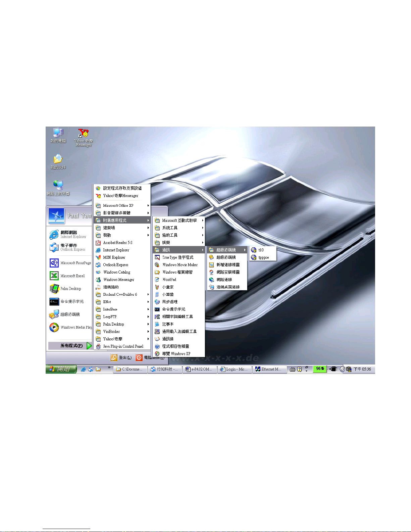Screen dimensions: 411x532
Task: Choose 設定程式存取及預設值 menu entry
Action: (x=122, y=188)
